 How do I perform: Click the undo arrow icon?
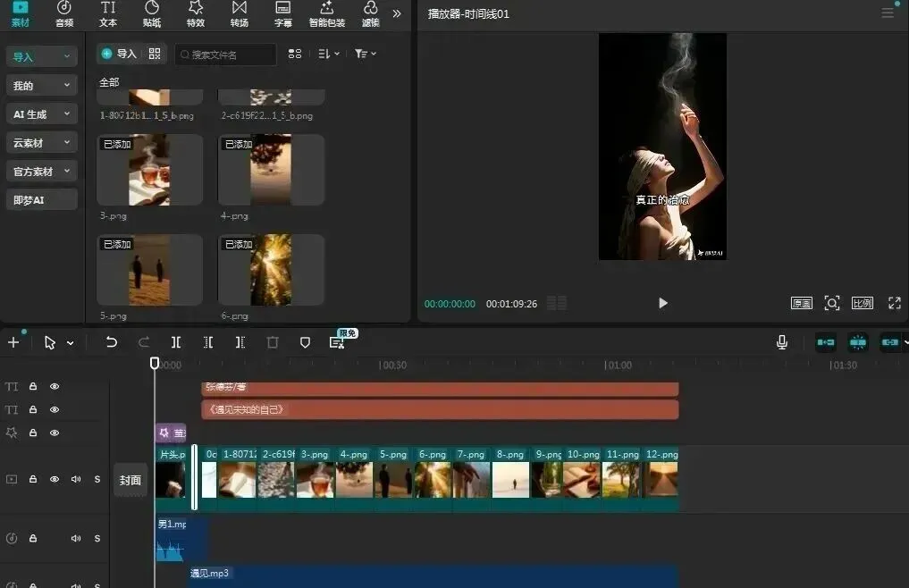pyautogui.click(x=112, y=342)
